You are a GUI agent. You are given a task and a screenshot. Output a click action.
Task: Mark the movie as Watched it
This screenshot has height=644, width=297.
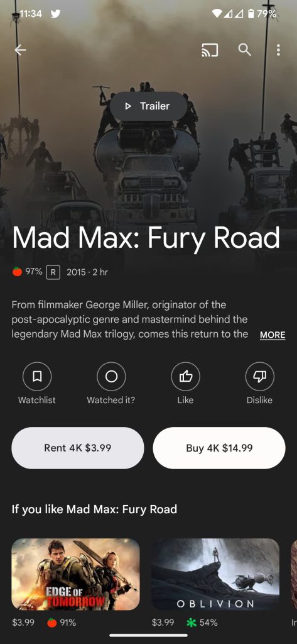click(111, 376)
